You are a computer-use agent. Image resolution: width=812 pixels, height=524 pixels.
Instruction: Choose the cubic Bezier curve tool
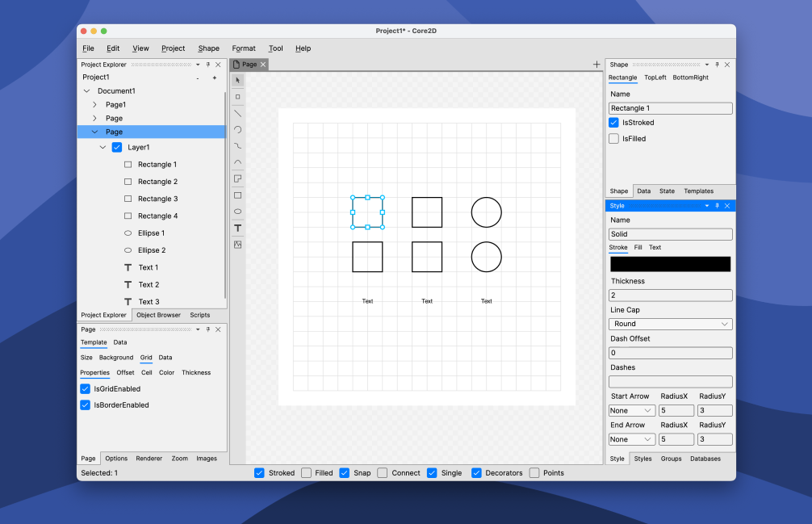(237, 146)
